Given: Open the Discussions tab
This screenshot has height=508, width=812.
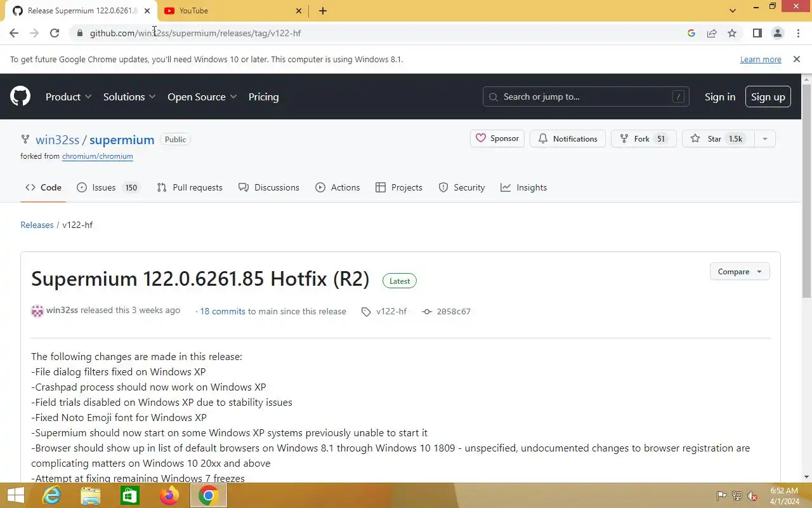Looking at the screenshot, I should (268, 187).
